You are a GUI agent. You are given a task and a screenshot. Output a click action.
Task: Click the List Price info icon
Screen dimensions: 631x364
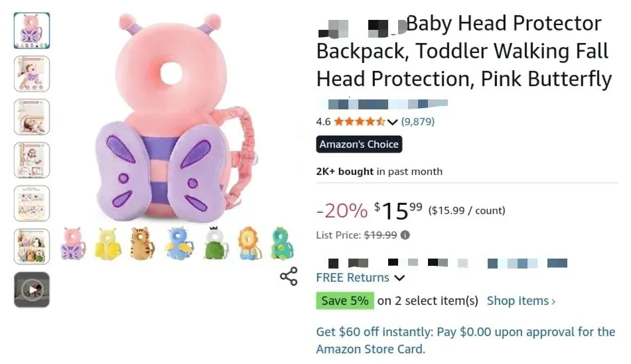click(x=405, y=235)
